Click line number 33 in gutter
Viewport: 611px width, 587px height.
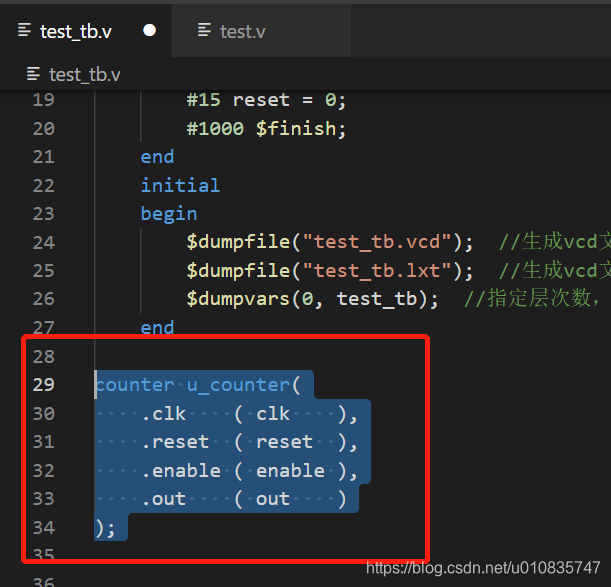click(x=44, y=499)
